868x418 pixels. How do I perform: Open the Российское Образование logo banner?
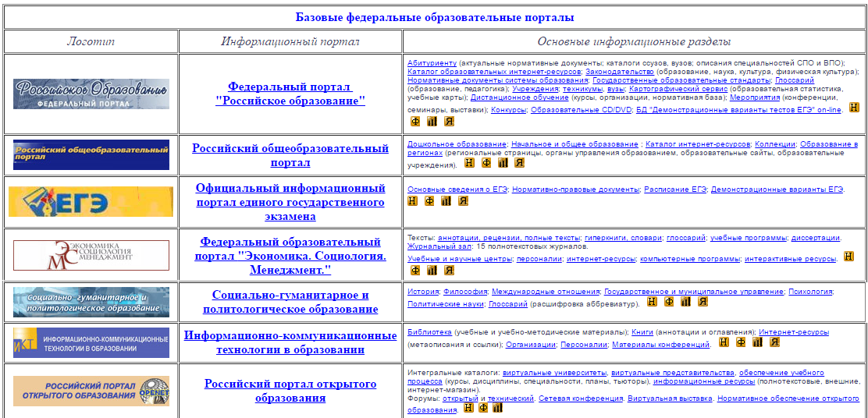click(91, 94)
